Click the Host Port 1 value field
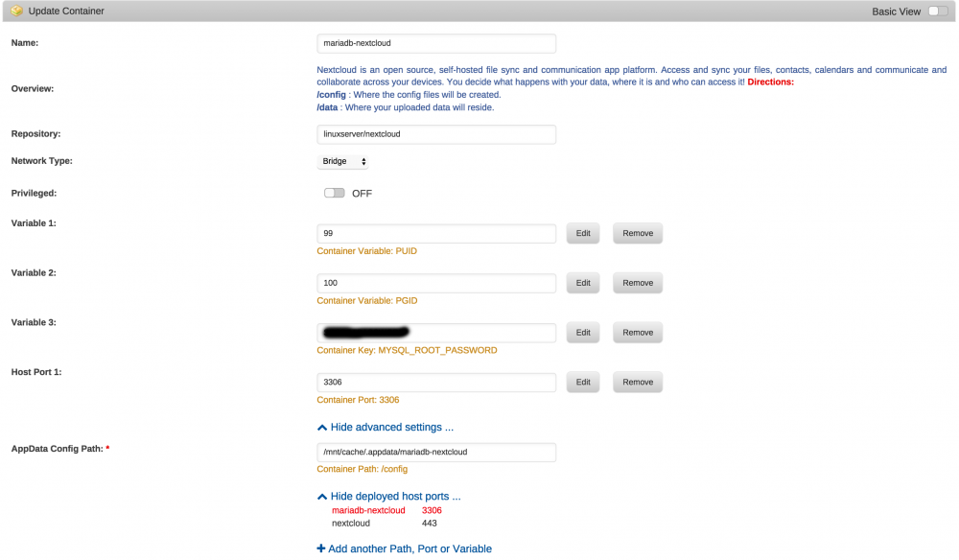Image resolution: width=959 pixels, height=560 pixels. click(x=436, y=382)
